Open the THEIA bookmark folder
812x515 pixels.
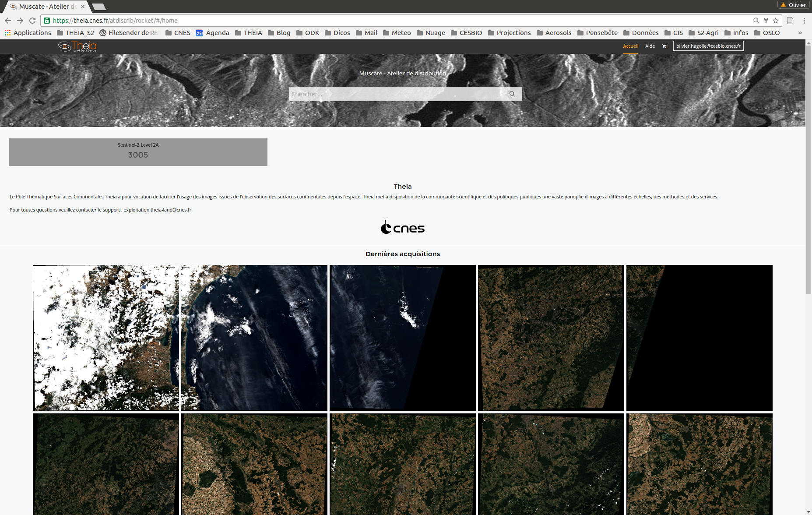248,33
